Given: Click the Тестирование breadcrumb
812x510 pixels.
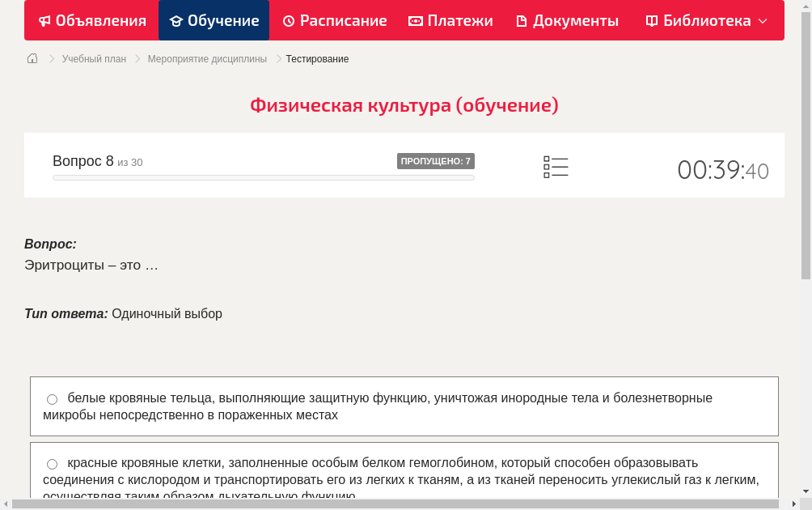Looking at the screenshot, I should [318, 59].
